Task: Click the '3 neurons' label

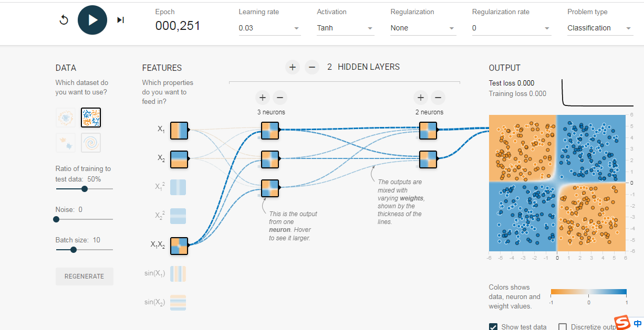Action: pos(271,112)
